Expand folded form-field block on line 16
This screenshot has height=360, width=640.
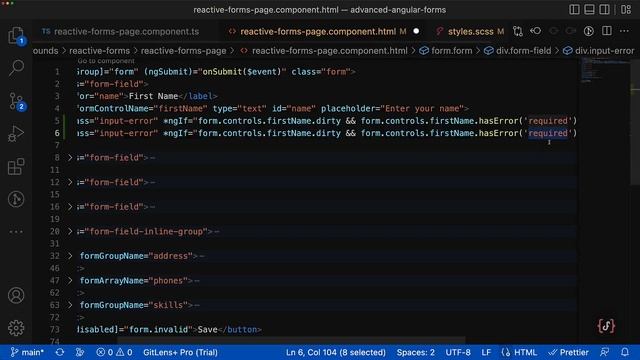point(70,207)
